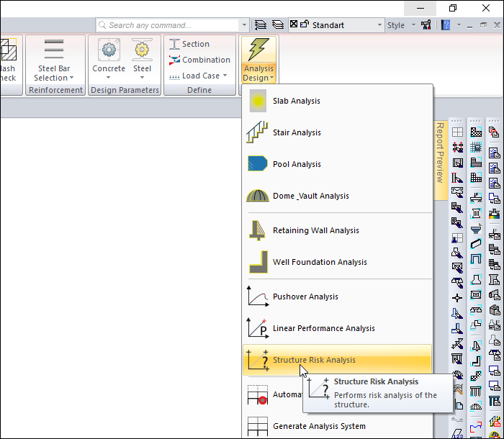Click the Section define button
The image size is (504, 439).
[189, 44]
